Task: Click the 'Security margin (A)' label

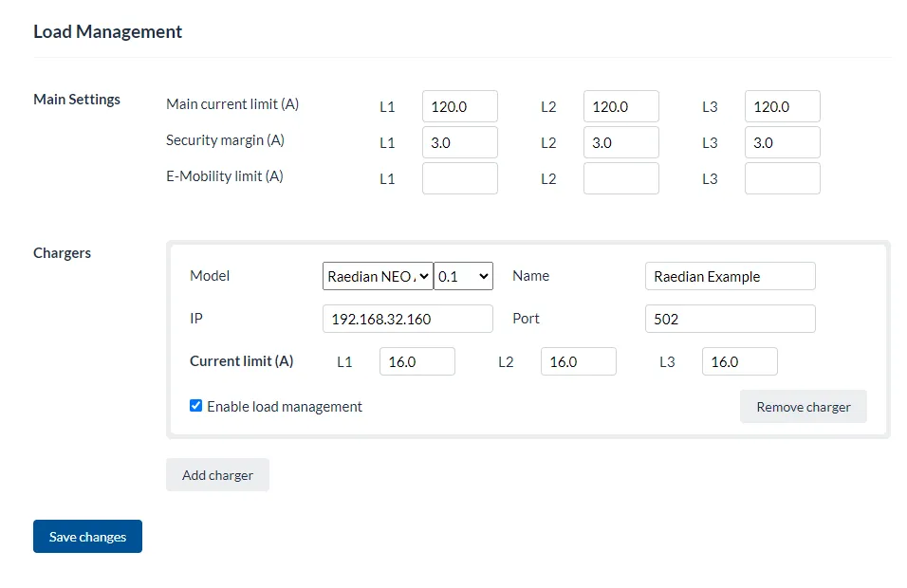Action: [x=225, y=140]
